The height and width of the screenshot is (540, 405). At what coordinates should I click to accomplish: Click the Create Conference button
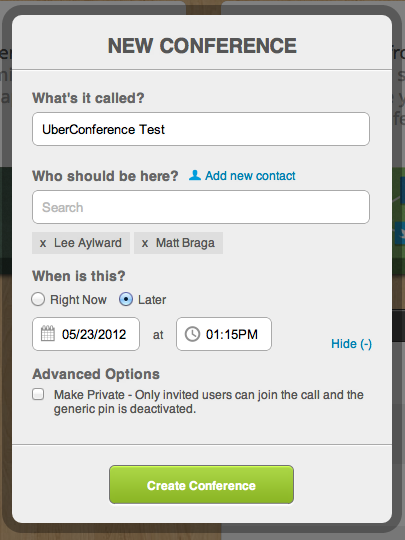pos(201,485)
